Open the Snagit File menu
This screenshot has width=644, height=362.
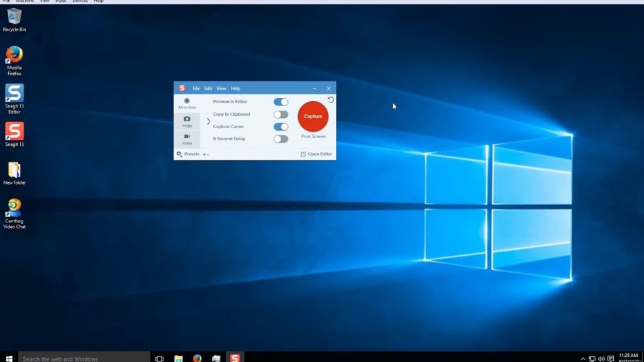tap(196, 89)
